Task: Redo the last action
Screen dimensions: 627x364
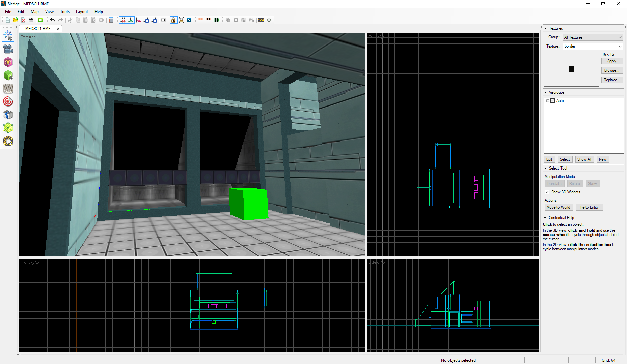Action: 60,20
